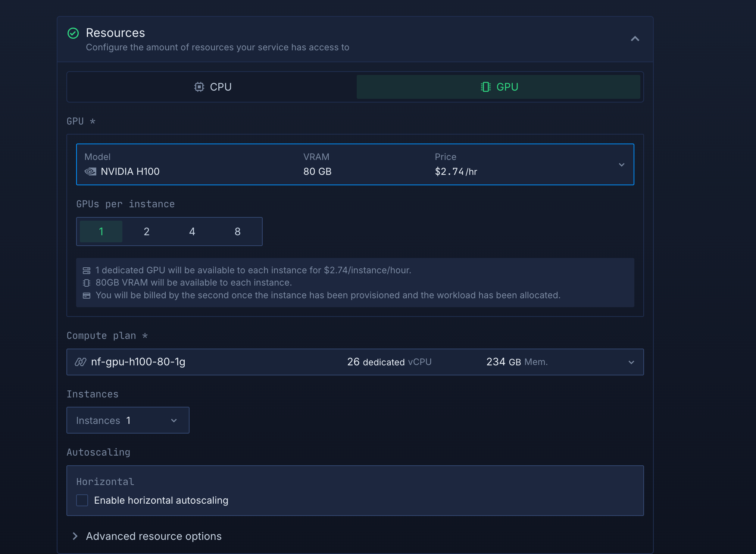Click the NVIDIA logo icon
The image size is (756, 554).
click(90, 171)
